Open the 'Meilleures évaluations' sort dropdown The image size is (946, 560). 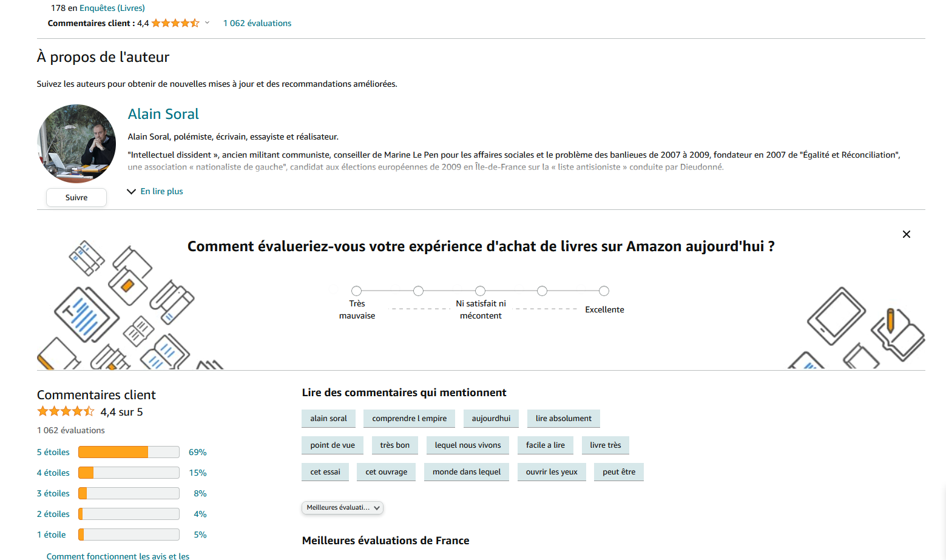pyautogui.click(x=342, y=508)
